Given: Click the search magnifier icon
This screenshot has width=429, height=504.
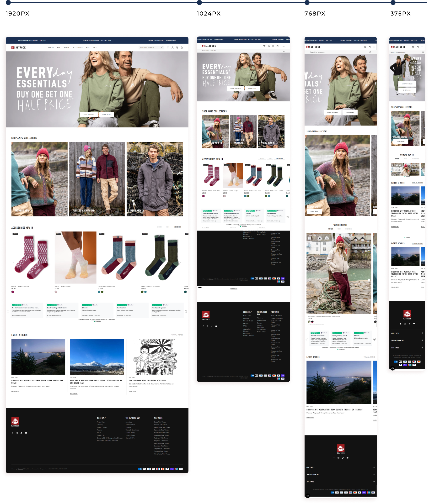Looking at the screenshot, I should (x=162, y=48).
